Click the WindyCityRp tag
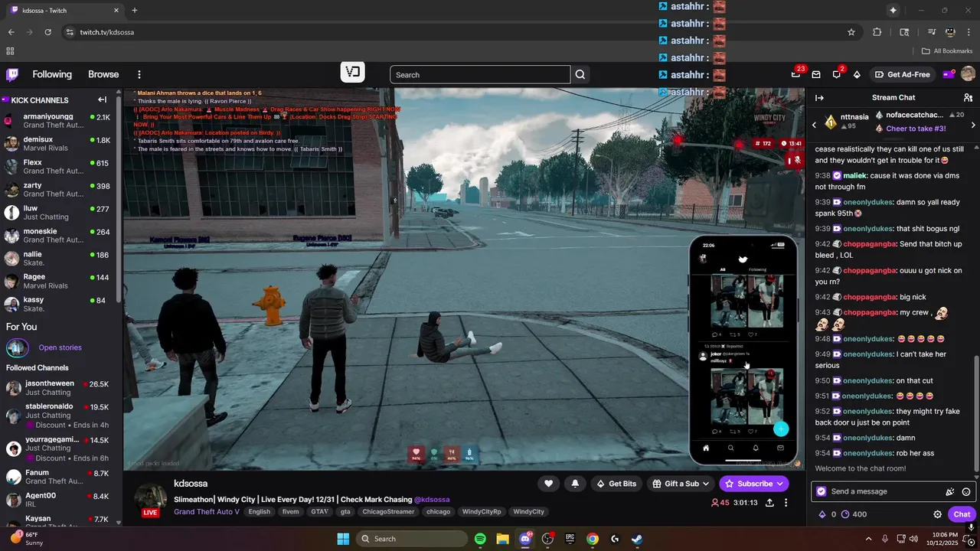 [x=482, y=512]
